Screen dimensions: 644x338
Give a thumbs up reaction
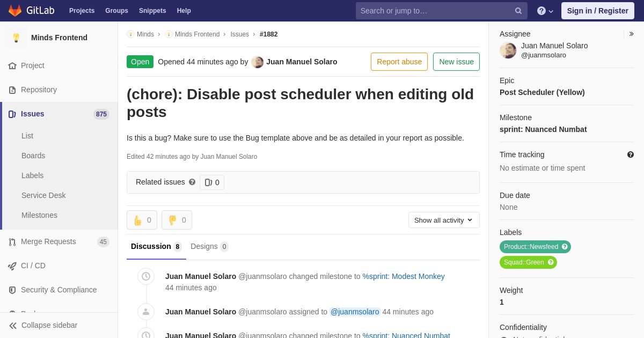[142, 220]
